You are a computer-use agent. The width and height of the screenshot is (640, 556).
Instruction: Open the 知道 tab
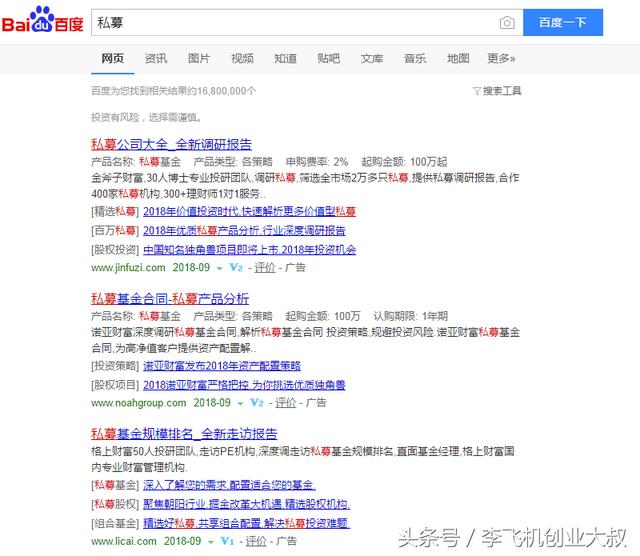click(x=285, y=58)
